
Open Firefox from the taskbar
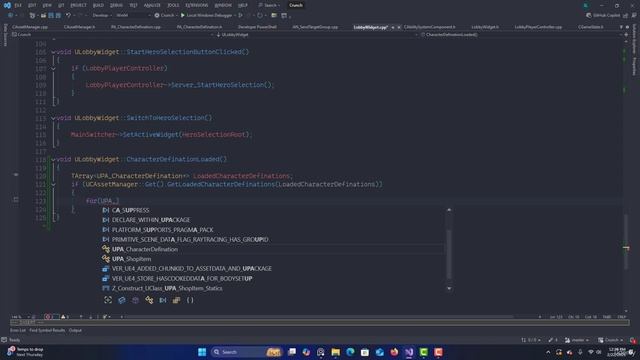(394, 352)
